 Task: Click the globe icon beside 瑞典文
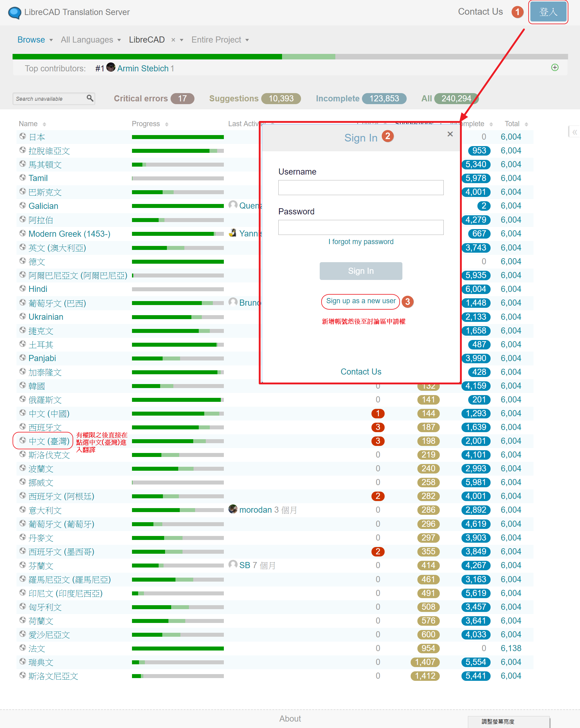(x=23, y=661)
